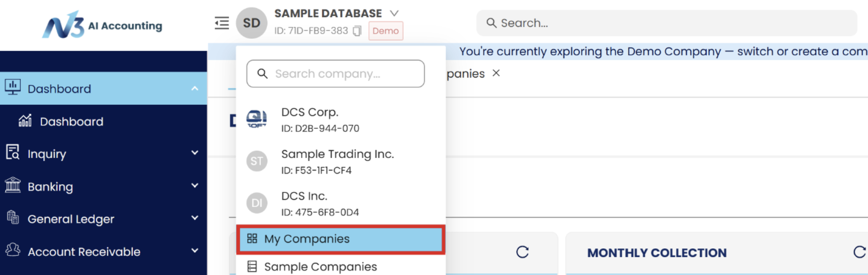Open the Sample Database dropdown arrow

(x=395, y=14)
